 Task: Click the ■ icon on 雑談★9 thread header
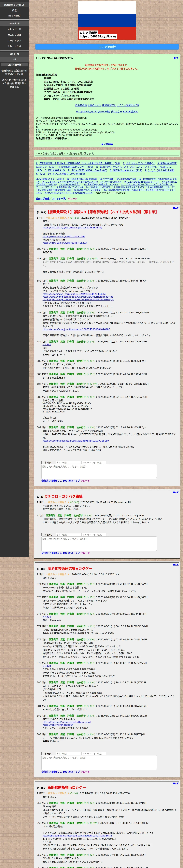tap(174, 208)
